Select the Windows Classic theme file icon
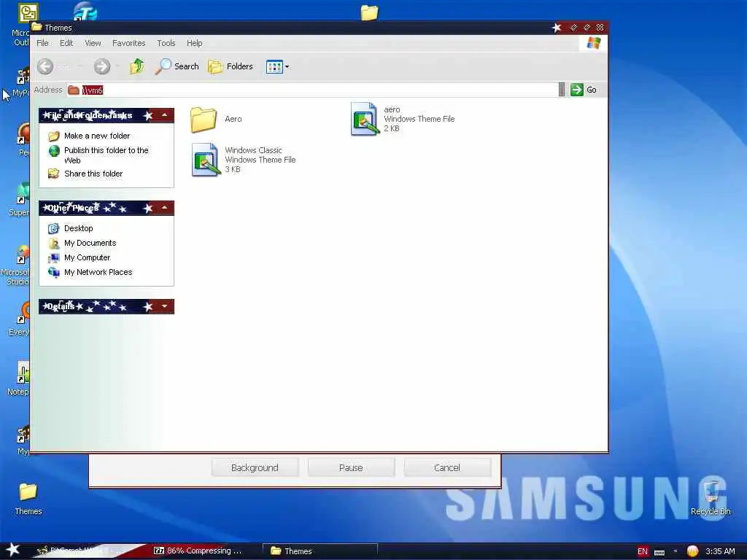This screenshot has width=747, height=560. 205,160
